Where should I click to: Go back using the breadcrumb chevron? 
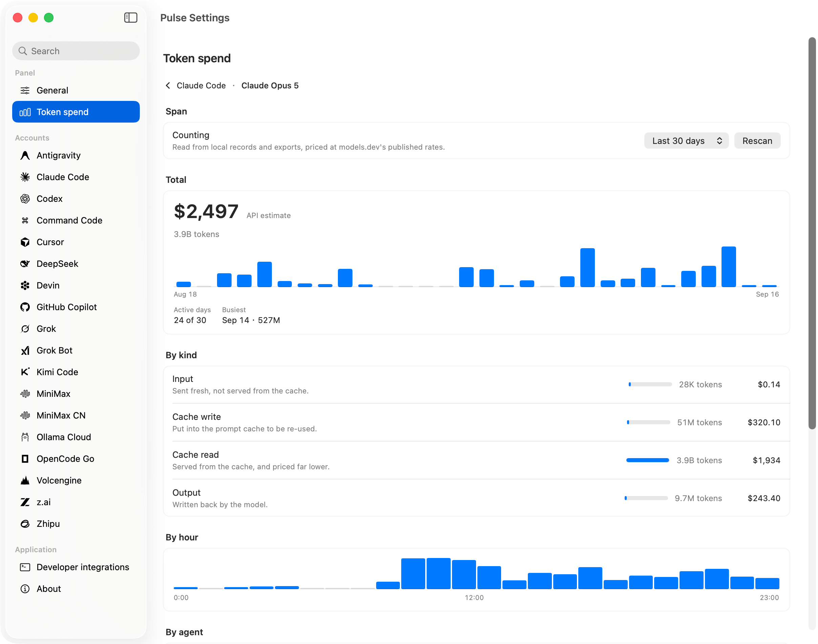[x=168, y=86]
